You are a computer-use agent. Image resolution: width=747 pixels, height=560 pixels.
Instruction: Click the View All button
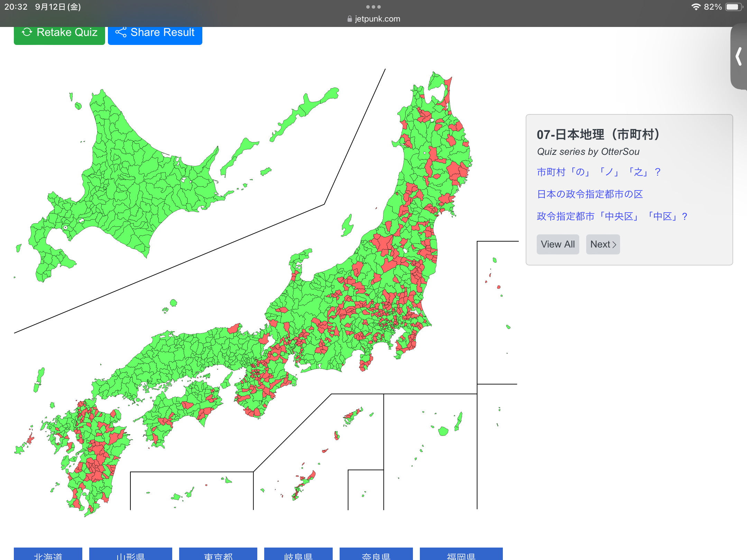[557, 244]
